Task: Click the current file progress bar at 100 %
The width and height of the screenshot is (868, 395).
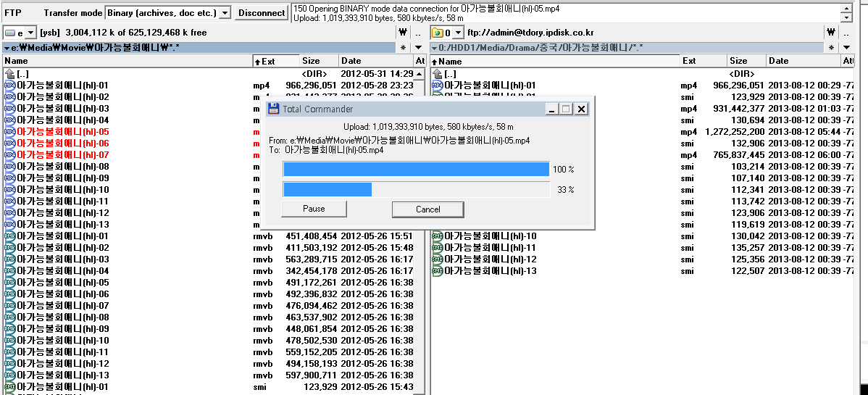Action: click(417, 169)
